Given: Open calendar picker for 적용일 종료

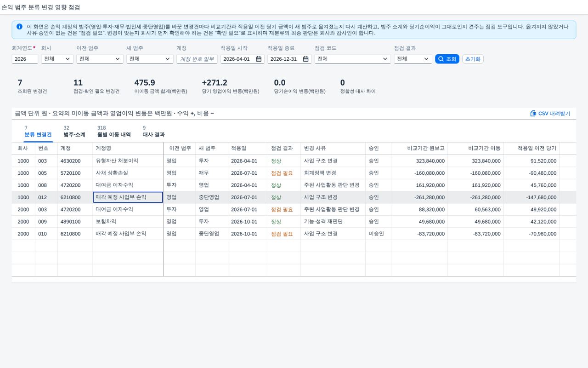Looking at the screenshot, I should tap(305, 59).
